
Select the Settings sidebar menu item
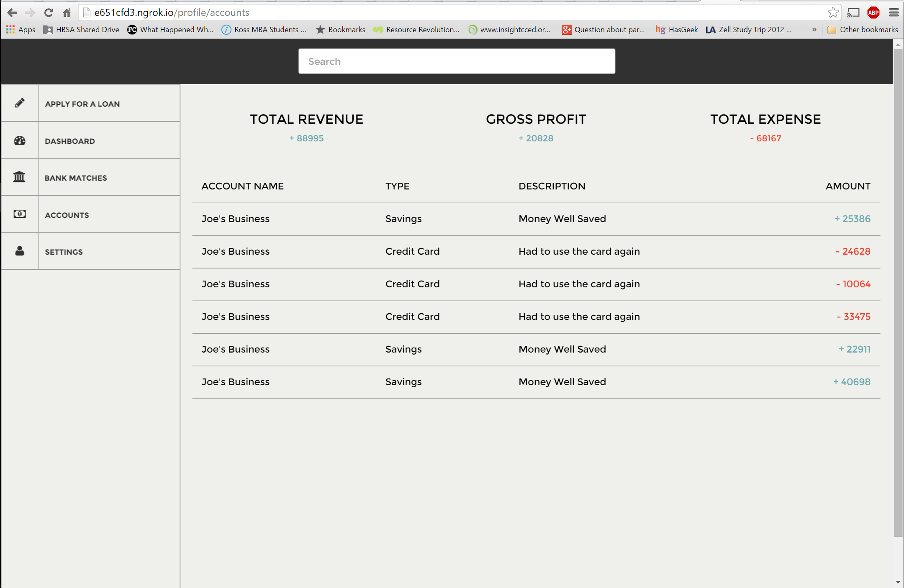(x=64, y=252)
